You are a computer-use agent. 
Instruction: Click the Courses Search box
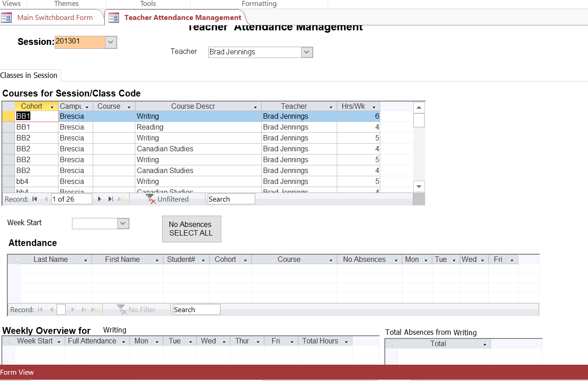(x=231, y=199)
